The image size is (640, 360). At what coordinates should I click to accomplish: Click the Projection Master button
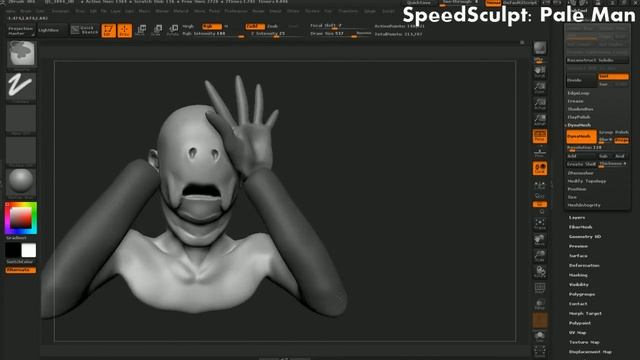[20, 31]
